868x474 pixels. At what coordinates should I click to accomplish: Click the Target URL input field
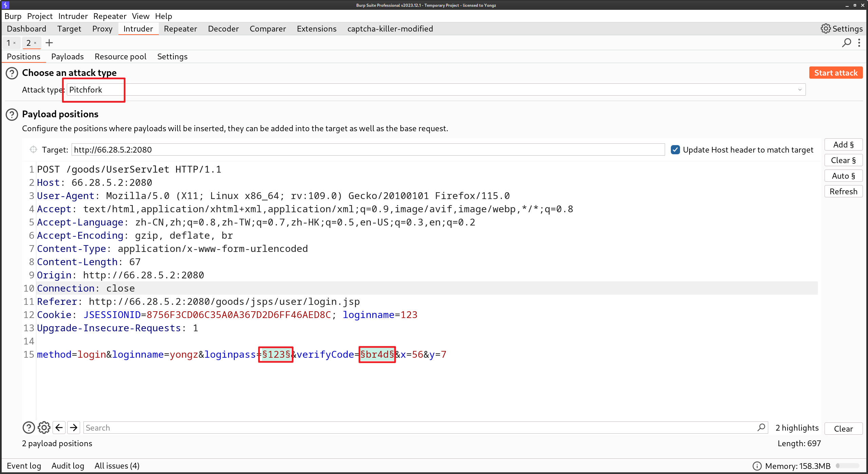pyautogui.click(x=368, y=150)
